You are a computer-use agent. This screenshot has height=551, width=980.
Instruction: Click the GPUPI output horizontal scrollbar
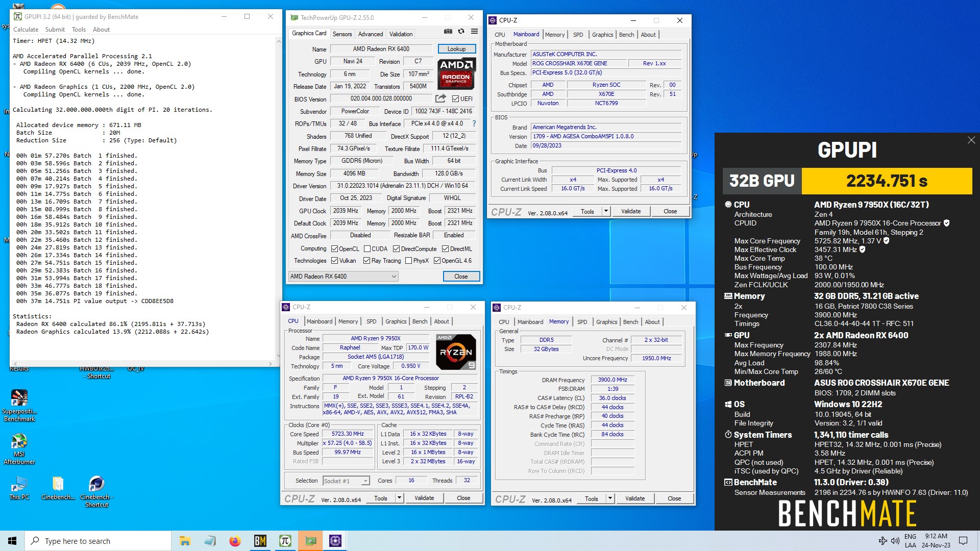click(143, 364)
